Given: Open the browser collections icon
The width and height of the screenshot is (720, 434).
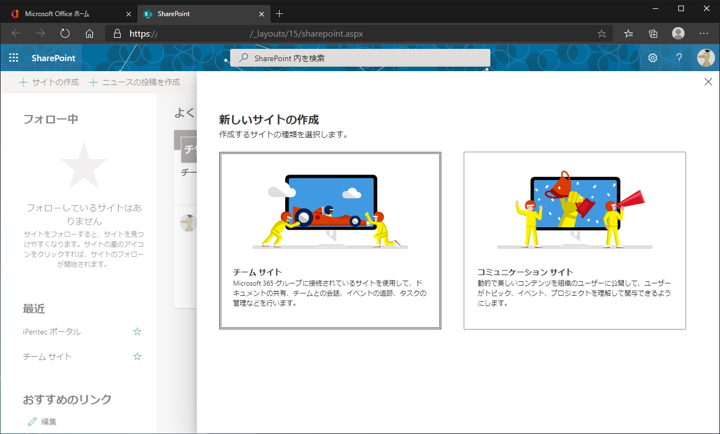Looking at the screenshot, I should pos(653,34).
